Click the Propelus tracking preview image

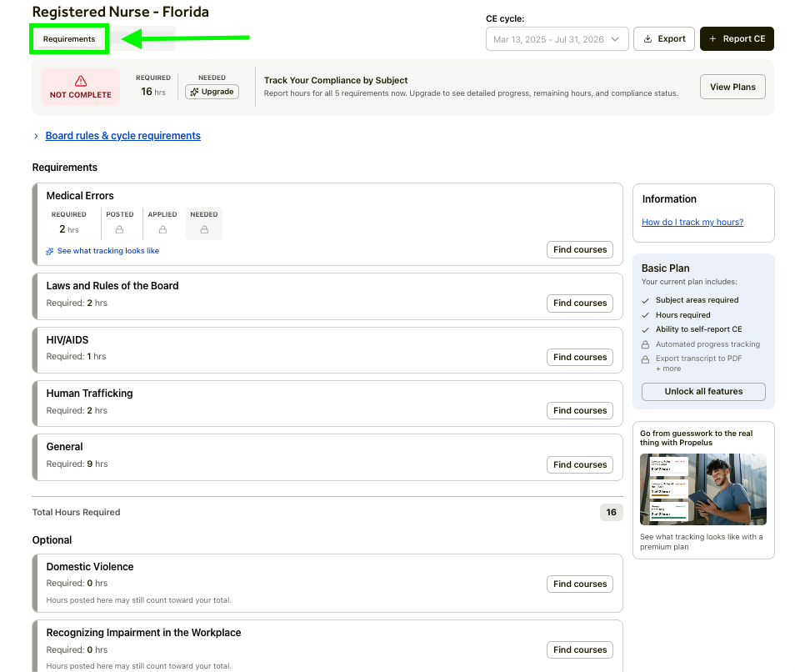(x=702, y=489)
